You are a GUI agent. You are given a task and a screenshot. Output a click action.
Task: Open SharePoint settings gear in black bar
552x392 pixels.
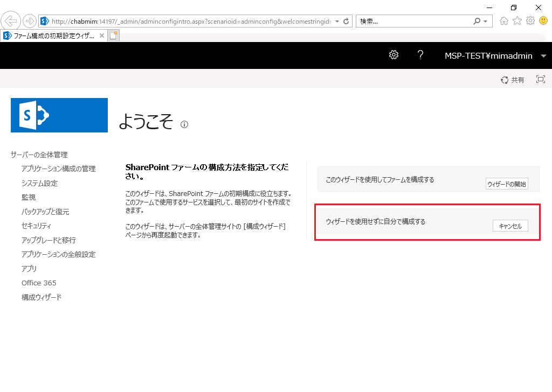click(x=394, y=55)
